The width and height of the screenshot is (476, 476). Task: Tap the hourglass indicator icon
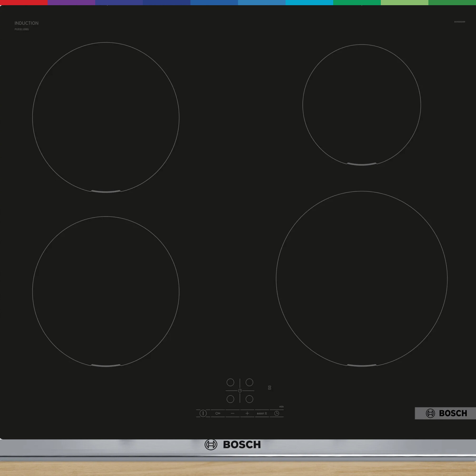point(270,388)
